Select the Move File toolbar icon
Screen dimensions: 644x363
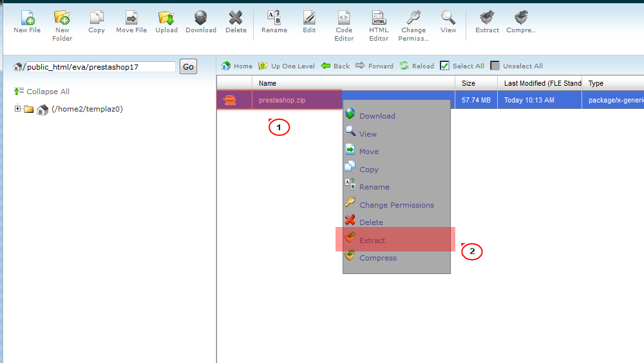click(x=131, y=22)
